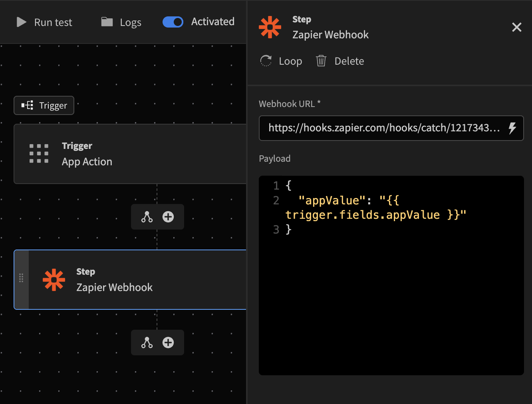532x404 pixels.
Task: Click the Zapier logo in the step card
Action: pyautogui.click(x=54, y=279)
